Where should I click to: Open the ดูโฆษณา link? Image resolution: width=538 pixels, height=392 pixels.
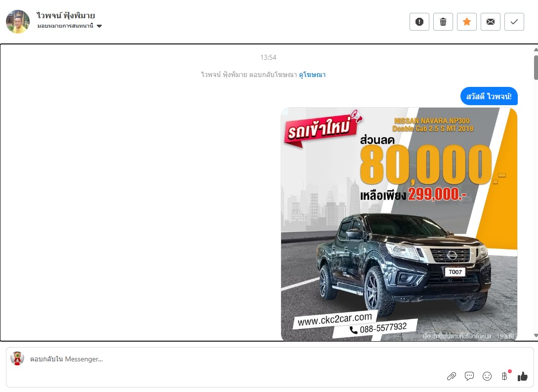pyautogui.click(x=312, y=75)
